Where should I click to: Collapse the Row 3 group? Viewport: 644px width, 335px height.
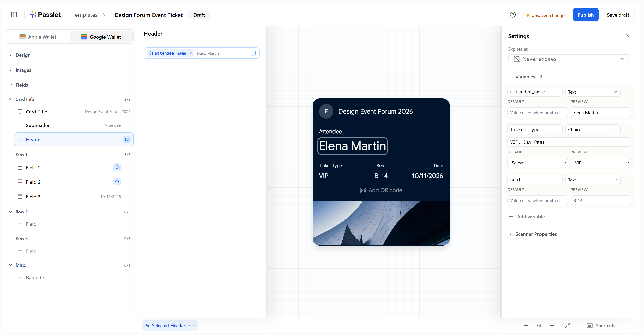(x=69, y=238)
